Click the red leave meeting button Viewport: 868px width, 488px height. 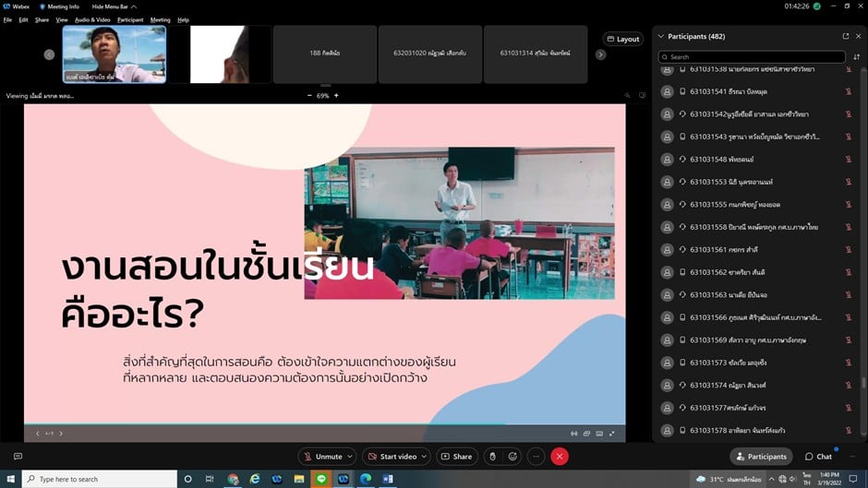[560, 457]
